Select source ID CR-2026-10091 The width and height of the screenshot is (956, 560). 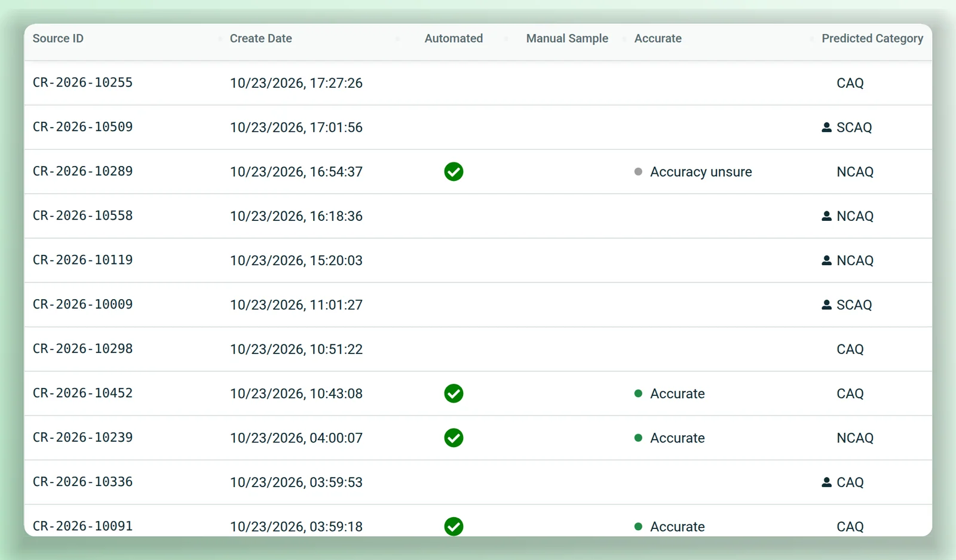point(82,526)
